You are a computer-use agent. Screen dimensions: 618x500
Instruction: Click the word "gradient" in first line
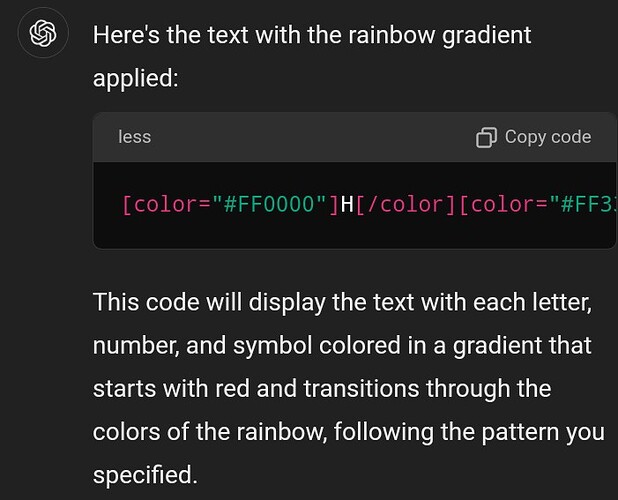click(486, 36)
